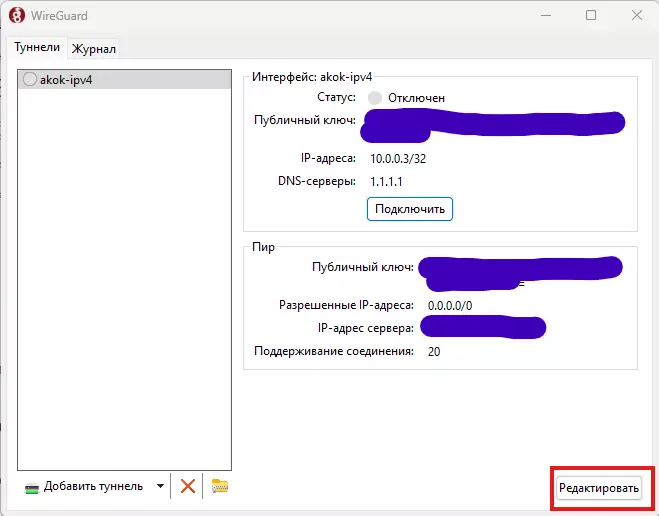Click Добавить туннель button
The image size is (659, 516).
(x=84, y=487)
